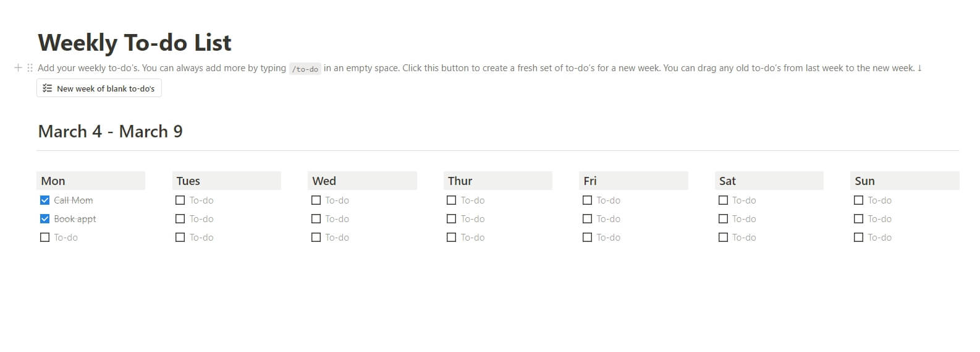Uncheck the Book appt checkbox
The height and width of the screenshot is (352, 980).
click(44, 219)
